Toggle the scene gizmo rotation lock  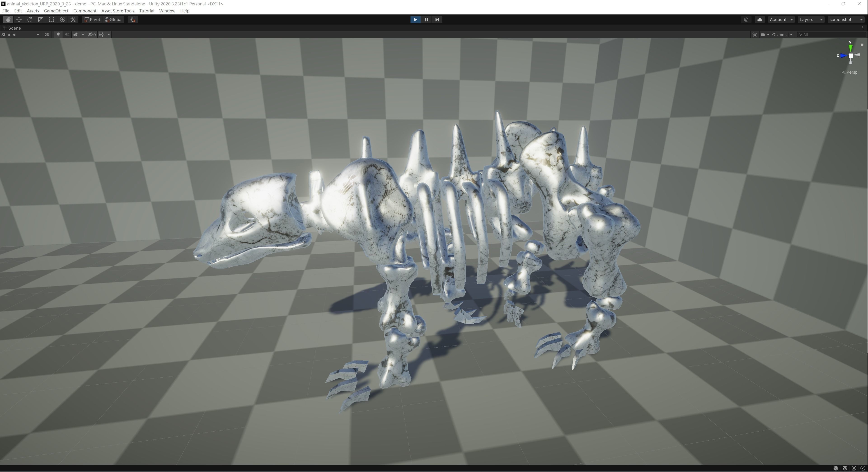pos(862,44)
